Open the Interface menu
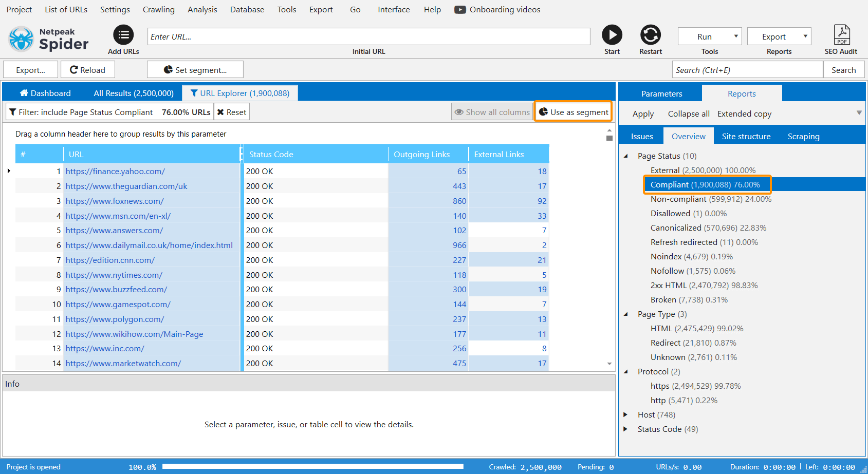This screenshot has height=474, width=868. point(394,10)
